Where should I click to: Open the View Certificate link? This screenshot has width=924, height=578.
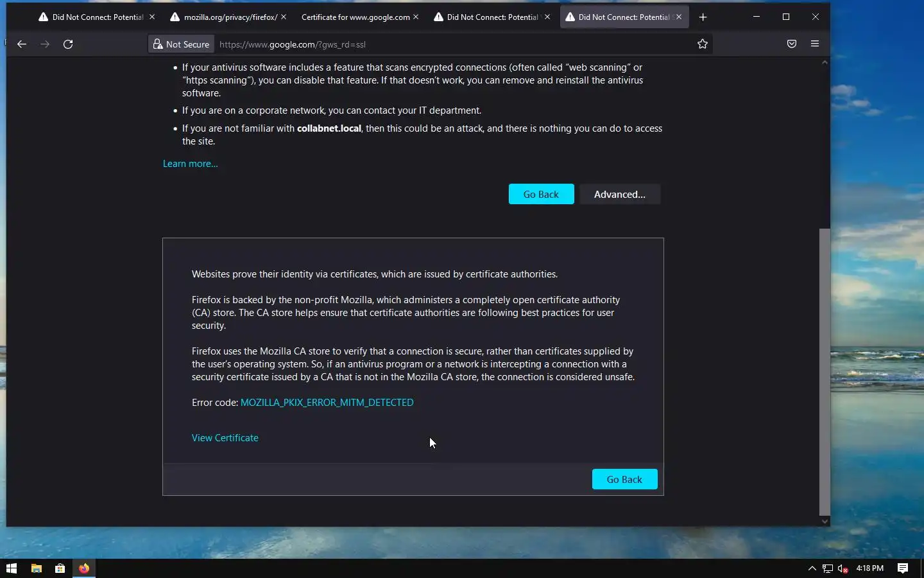pyautogui.click(x=225, y=438)
